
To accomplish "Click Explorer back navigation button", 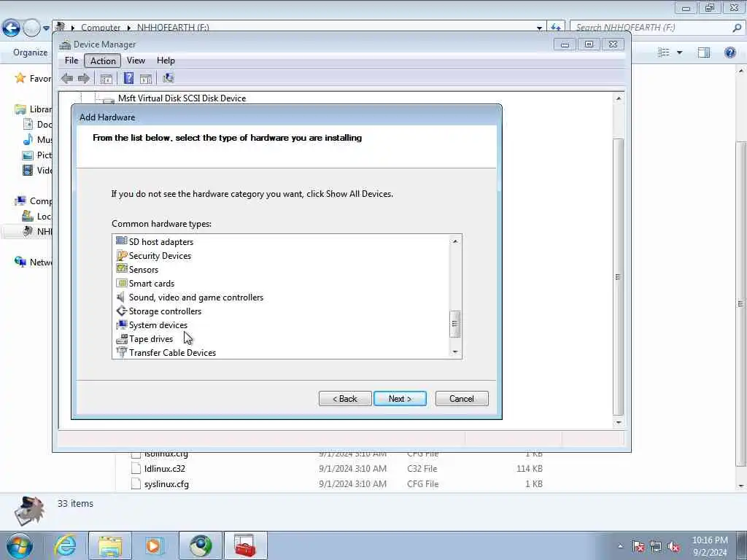I will (11, 28).
